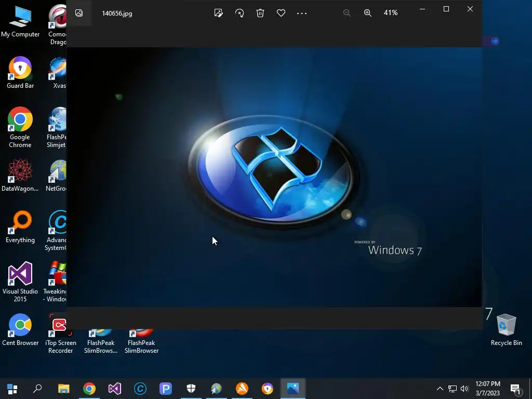Open network status tray icon
Image resolution: width=532 pixels, height=399 pixels.
pyautogui.click(x=453, y=389)
